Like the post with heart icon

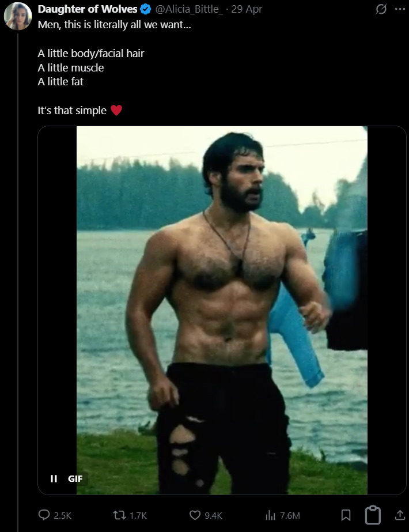coord(195,515)
